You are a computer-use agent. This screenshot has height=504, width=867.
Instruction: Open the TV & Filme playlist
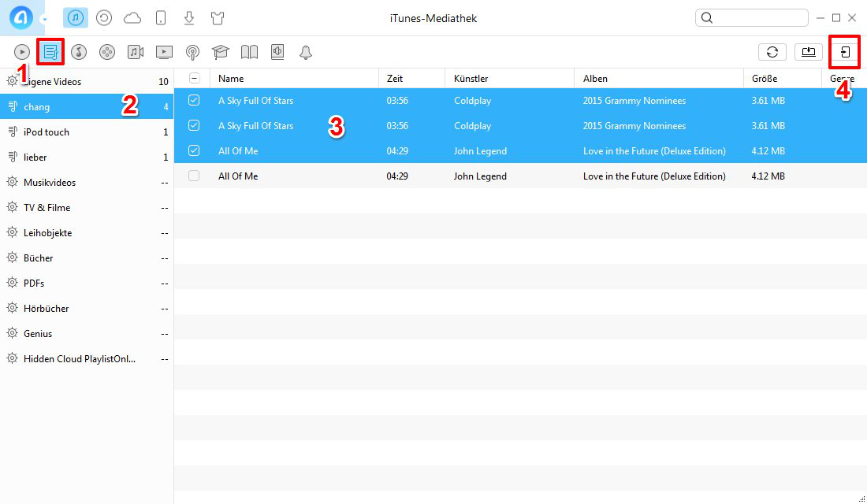(x=87, y=208)
